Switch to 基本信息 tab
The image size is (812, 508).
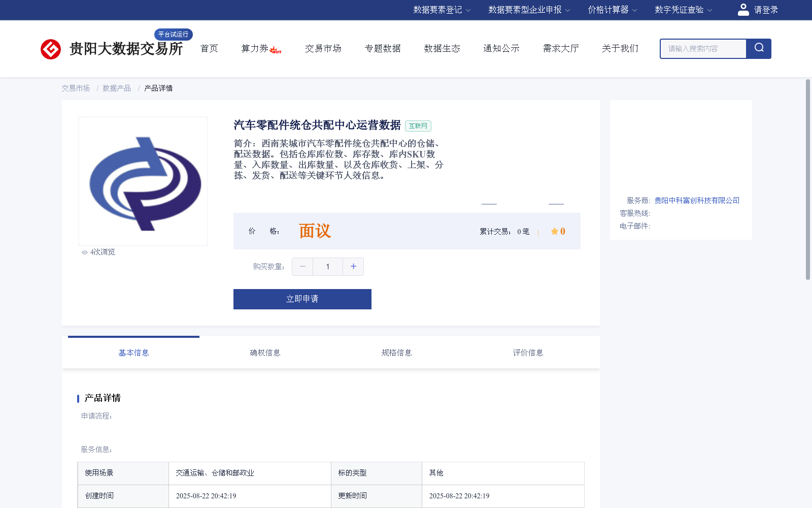(x=133, y=353)
